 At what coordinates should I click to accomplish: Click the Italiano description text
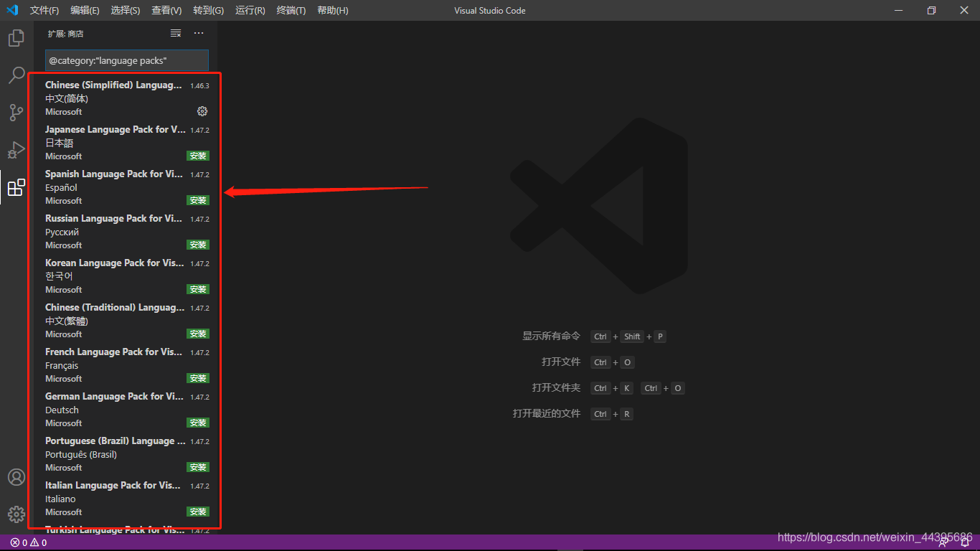(x=60, y=499)
